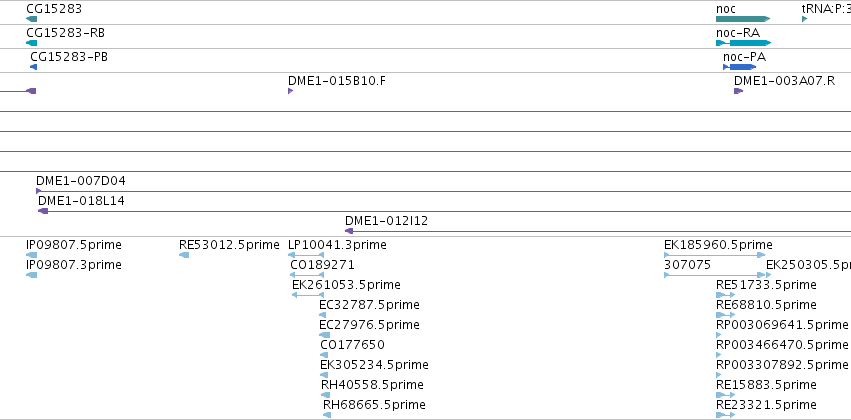
Task: Select the RE53012.5prime EST feature
Action: tap(184, 255)
